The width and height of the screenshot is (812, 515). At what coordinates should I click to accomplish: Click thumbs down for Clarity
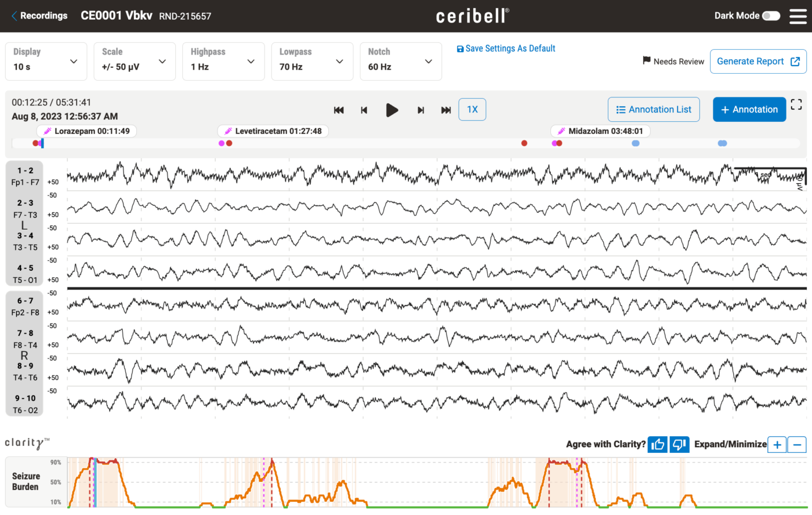click(679, 444)
